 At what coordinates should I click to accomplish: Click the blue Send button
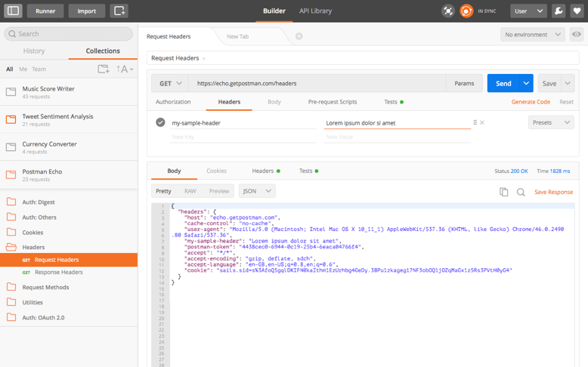[x=503, y=84]
